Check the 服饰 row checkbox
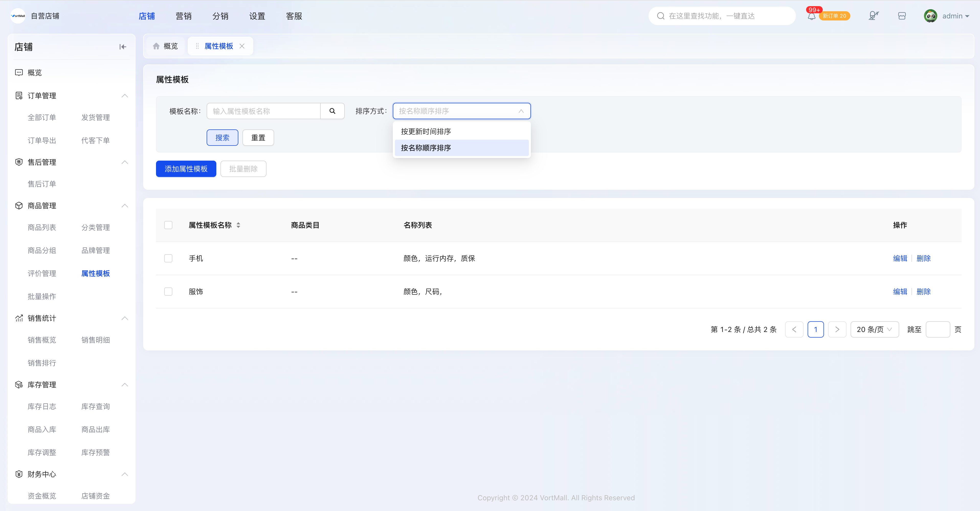This screenshot has height=511, width=980. 168,292
